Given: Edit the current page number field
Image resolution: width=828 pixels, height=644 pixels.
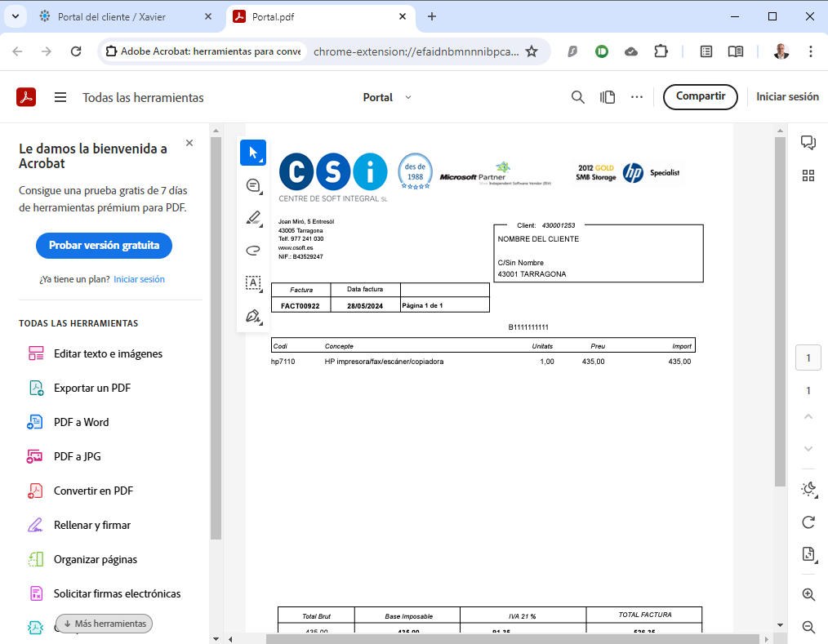Looking at the screenshot, I should (808, 358).
